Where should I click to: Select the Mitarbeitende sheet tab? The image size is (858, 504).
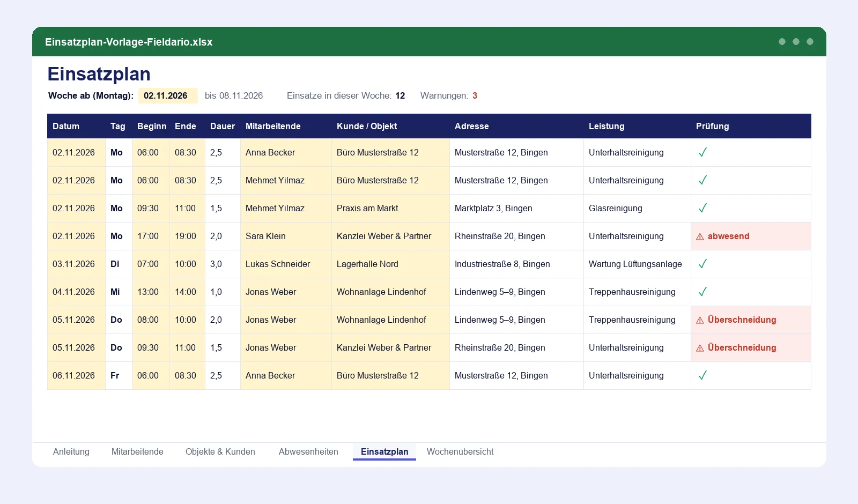pyautogui.click(x=137, y=451)
